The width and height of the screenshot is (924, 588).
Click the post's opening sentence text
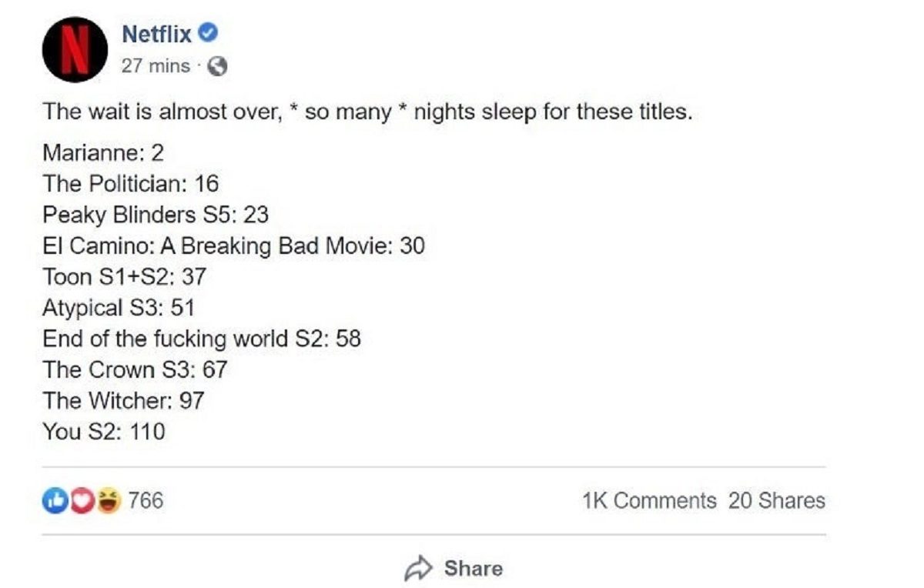368,112
